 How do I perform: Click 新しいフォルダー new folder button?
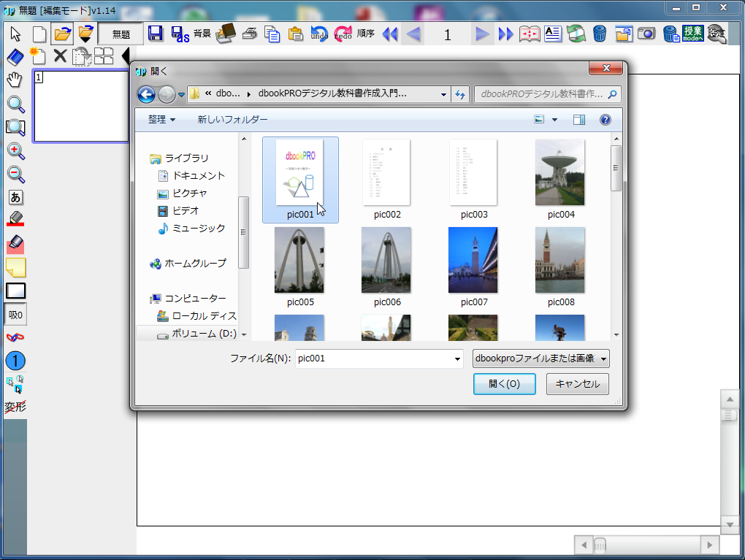pos(232,119)
